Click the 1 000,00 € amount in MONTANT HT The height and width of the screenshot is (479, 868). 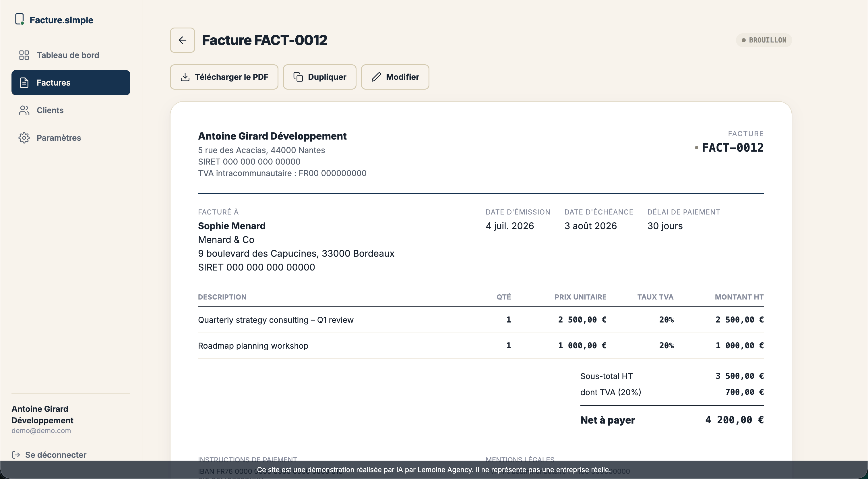click(x=740, y=345)
